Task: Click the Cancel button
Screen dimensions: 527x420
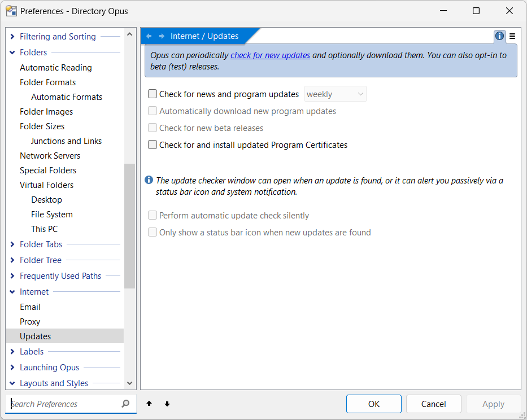Action: 434,404
